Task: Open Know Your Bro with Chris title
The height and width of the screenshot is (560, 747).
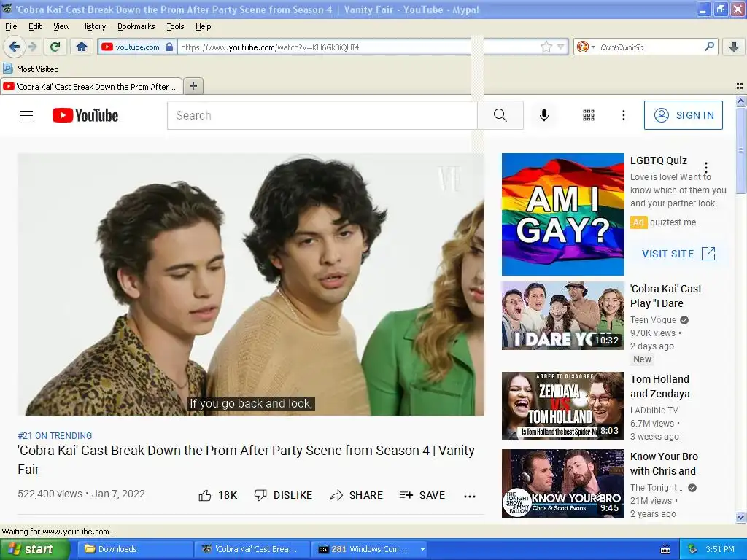Action: [x=664, y=464]
